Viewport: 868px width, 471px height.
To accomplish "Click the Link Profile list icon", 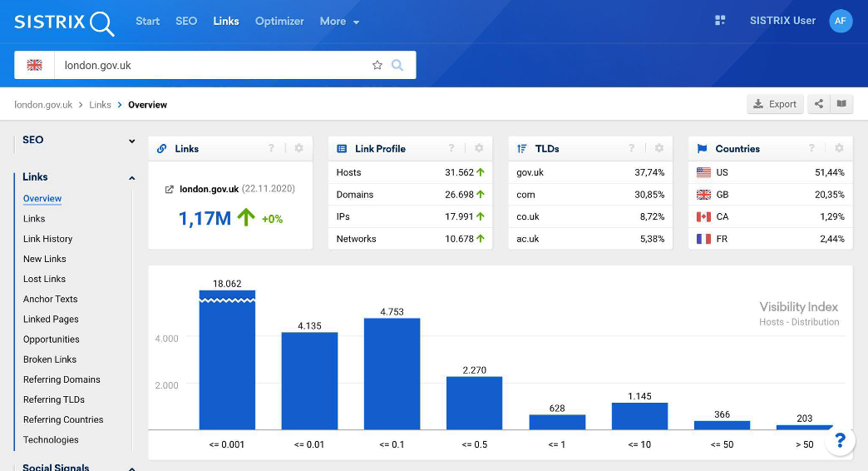I will (342, 148).
